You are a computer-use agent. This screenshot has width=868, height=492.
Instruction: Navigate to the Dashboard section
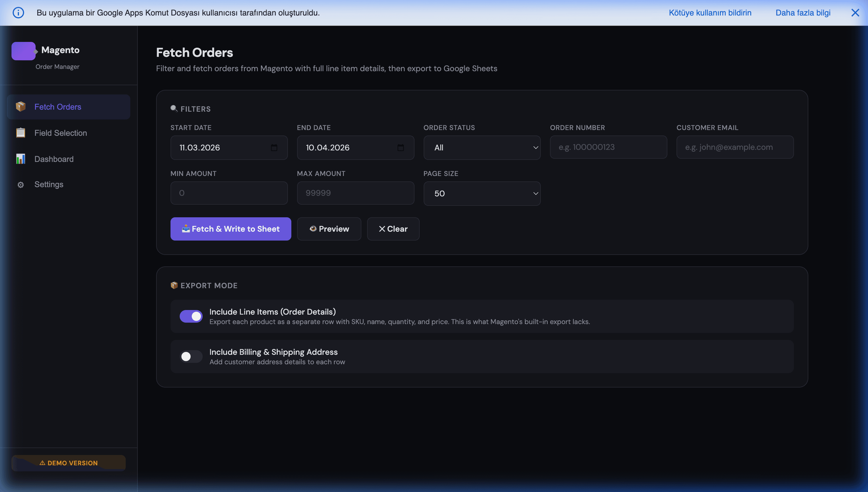(x=53, y=159)
